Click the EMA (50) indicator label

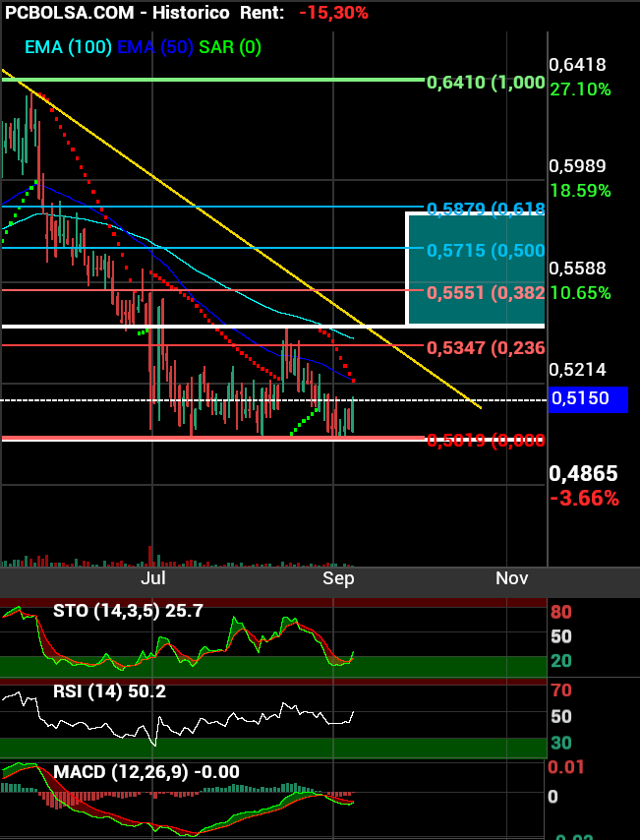[x=155, y=46]
